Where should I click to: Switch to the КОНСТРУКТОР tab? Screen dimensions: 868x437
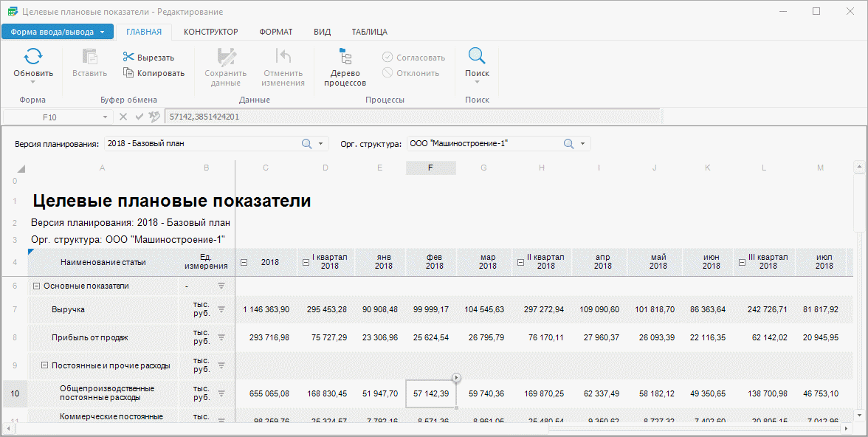click(210, 32)
